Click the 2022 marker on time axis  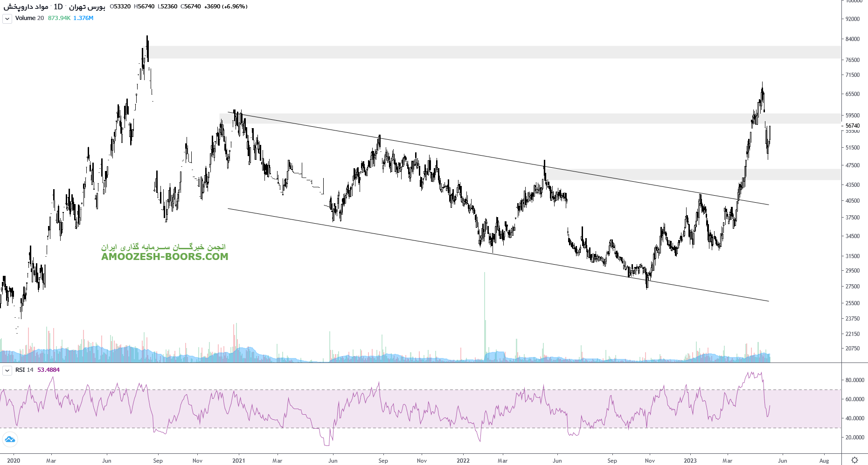pos(463,460)
